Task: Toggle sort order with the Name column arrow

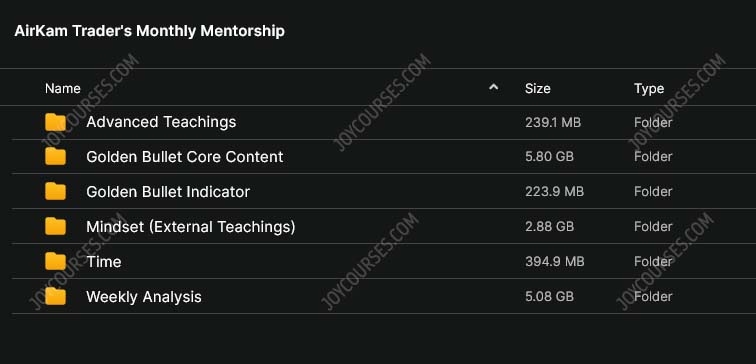Action: [x=493, y=88]
